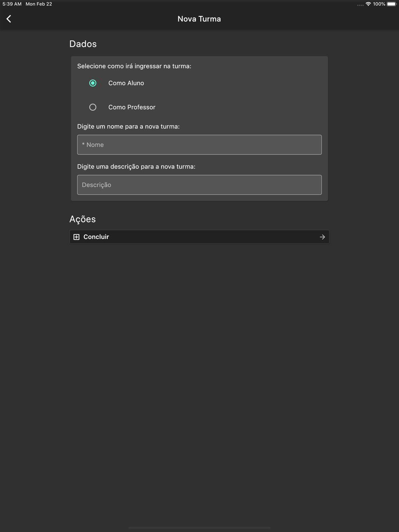This screenshot has width=399, height=532.
Task: Tap the 100% battery percentage text
Action: point(379,4)
